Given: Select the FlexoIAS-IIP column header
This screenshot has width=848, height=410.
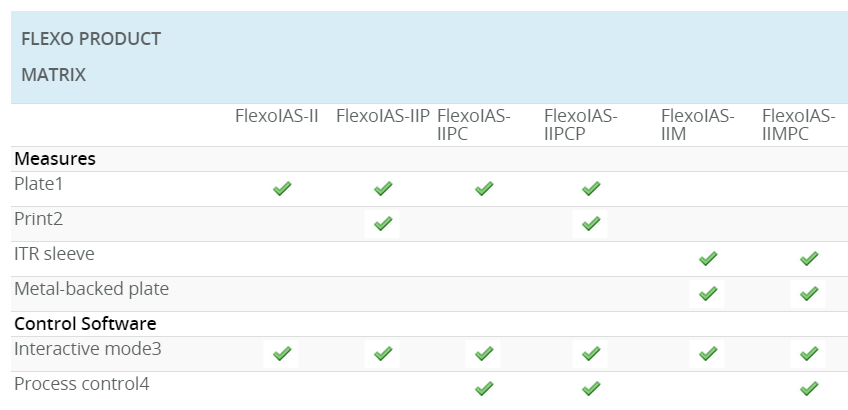Looking at the screenshot, I should point(383,116).
